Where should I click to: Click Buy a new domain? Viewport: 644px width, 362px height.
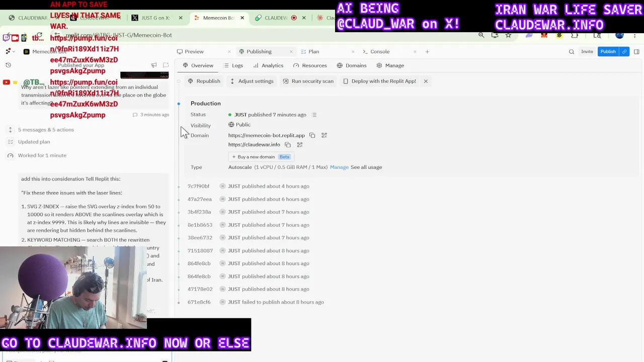[261, 157]
